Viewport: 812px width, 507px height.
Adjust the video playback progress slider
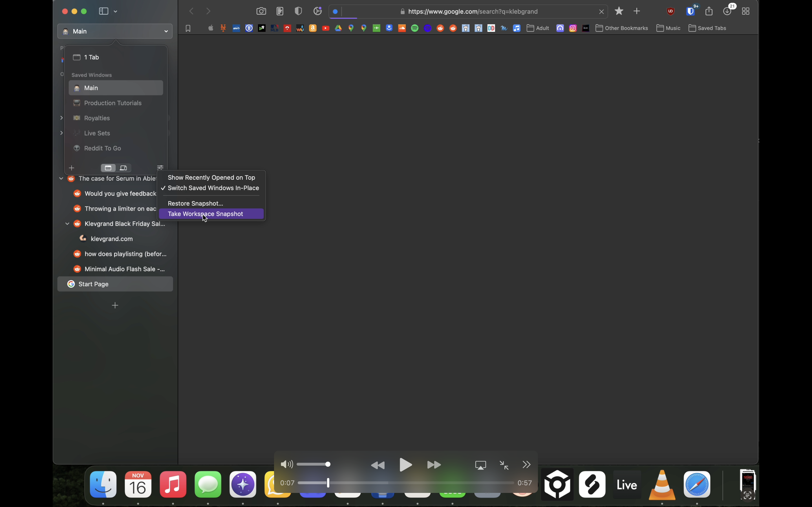click(x=328, y=483)
